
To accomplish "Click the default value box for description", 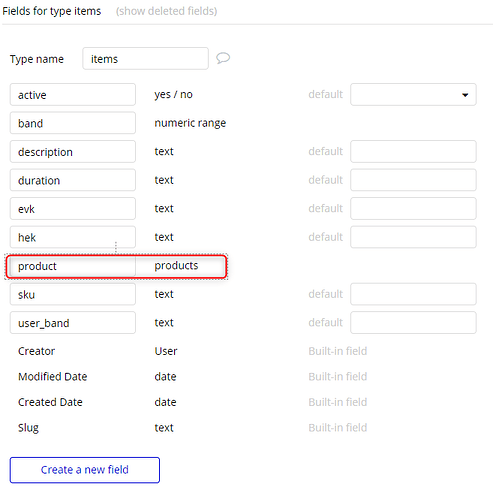I will tap(413, 152).
